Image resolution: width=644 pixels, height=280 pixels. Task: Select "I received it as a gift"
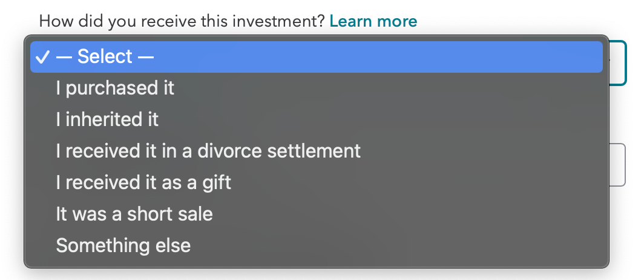[143, 182]
